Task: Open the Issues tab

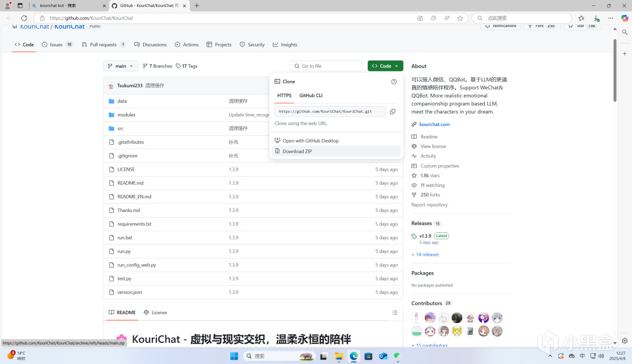Action: click(57, 44)
